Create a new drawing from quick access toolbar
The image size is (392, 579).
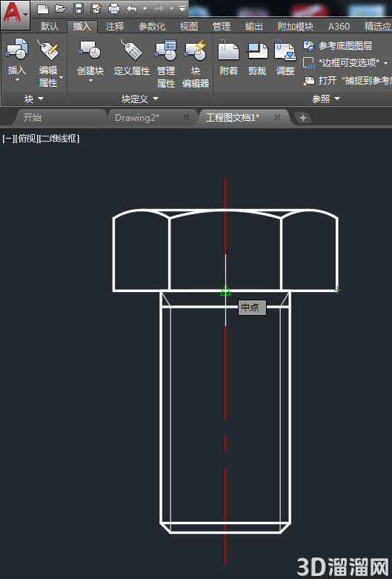[43, 8]
